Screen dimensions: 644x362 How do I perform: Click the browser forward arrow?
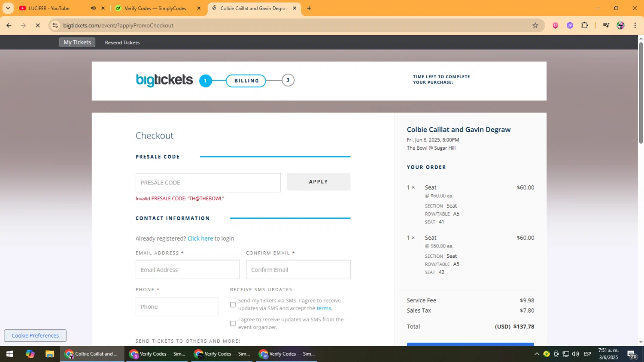coord(23,25)
